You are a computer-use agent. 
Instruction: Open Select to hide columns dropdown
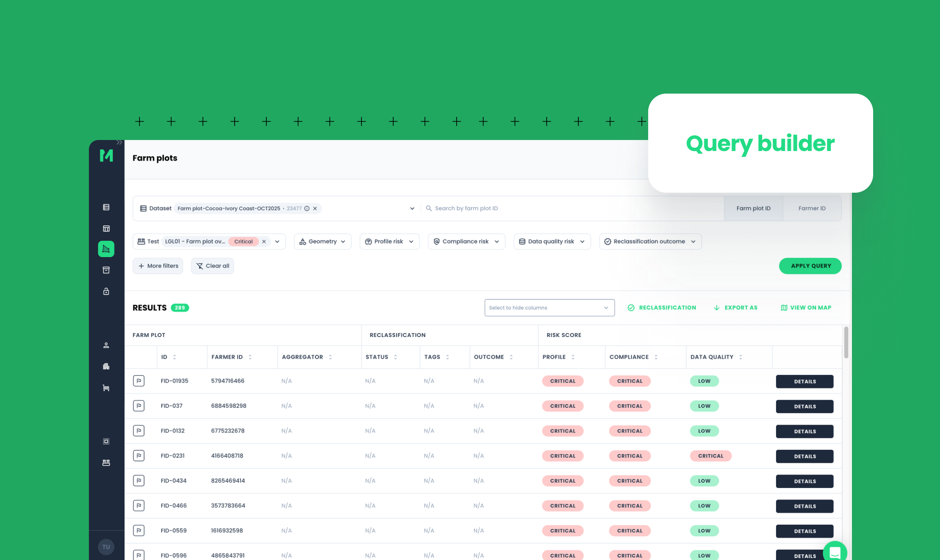pyautogui.click(x=549, y=308)
